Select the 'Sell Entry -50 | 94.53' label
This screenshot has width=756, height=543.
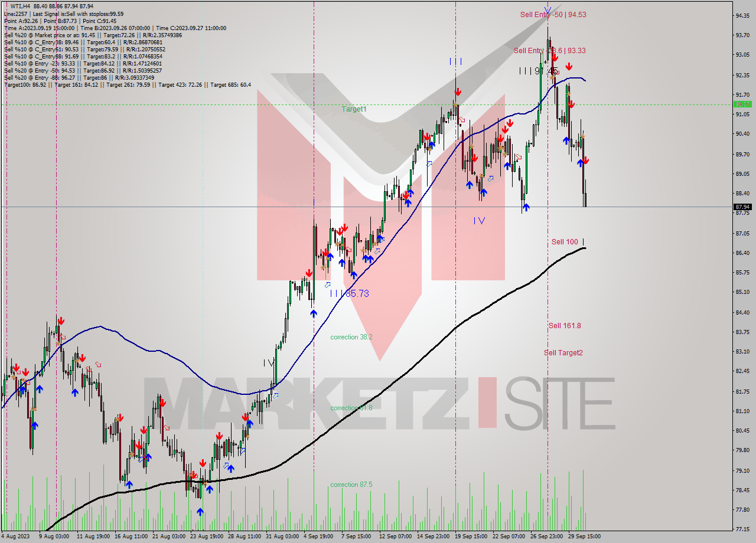coord(553,15)
